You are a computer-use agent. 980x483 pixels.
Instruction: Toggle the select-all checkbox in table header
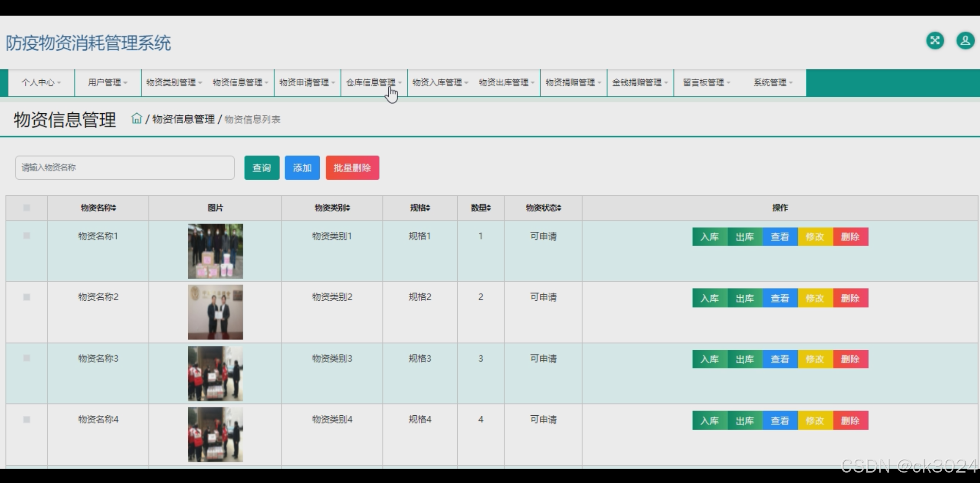(x=26, y=208)
